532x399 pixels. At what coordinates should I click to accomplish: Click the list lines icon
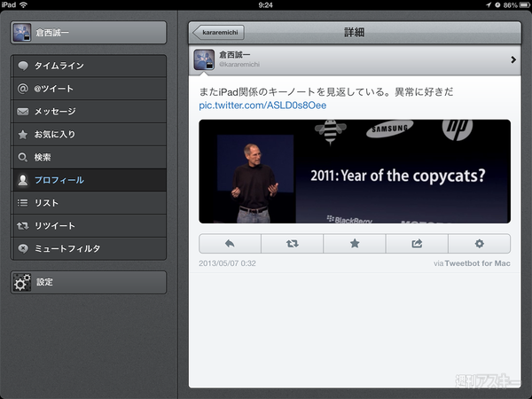click(x=23, y=203)
